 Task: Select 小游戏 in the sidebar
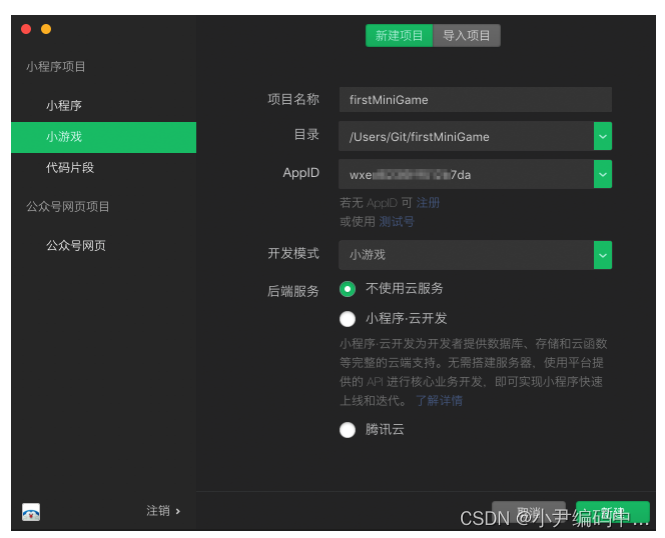pos(103,137)
